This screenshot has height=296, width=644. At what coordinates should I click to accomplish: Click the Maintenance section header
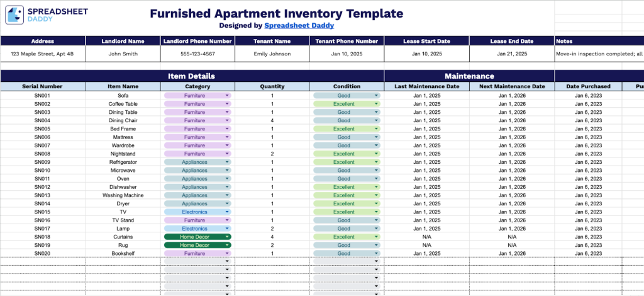pos(469,76)
